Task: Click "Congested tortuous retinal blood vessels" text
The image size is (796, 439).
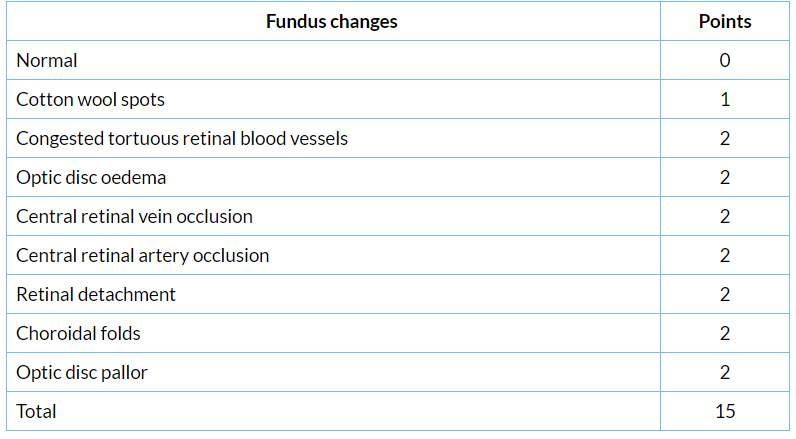Action: (182, 138)
